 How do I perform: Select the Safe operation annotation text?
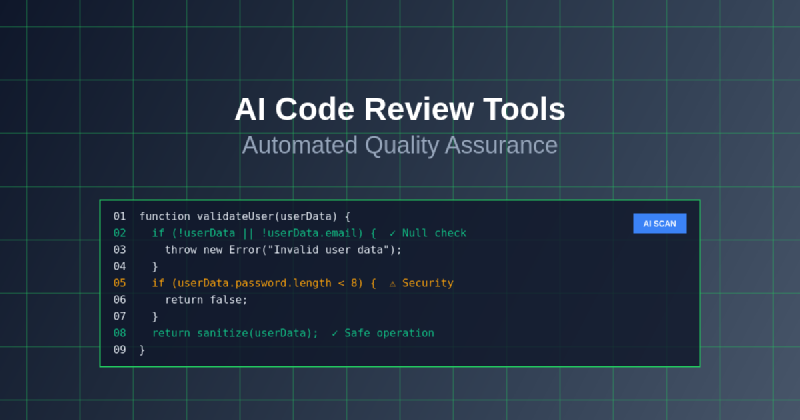pos(389,333)
